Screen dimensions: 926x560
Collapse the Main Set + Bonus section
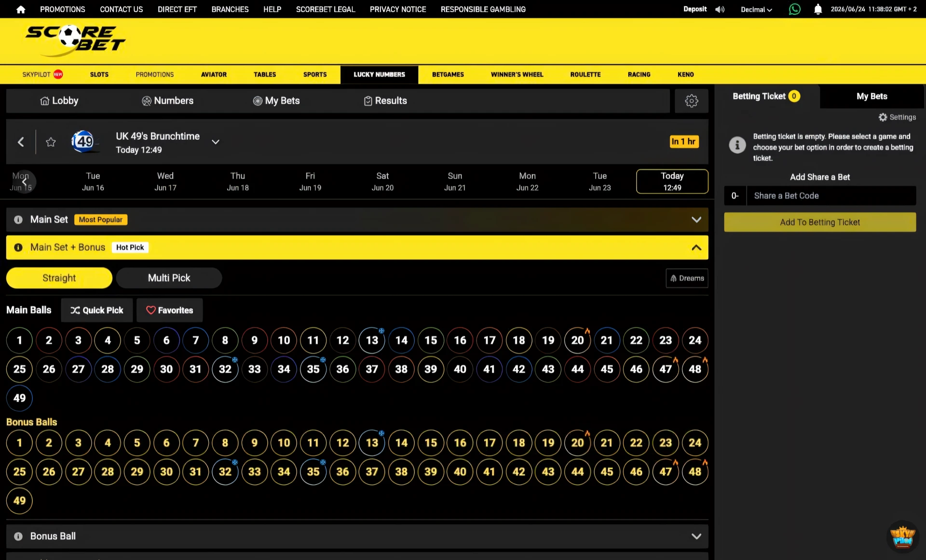pyautogui.click(x=696, y=247)
